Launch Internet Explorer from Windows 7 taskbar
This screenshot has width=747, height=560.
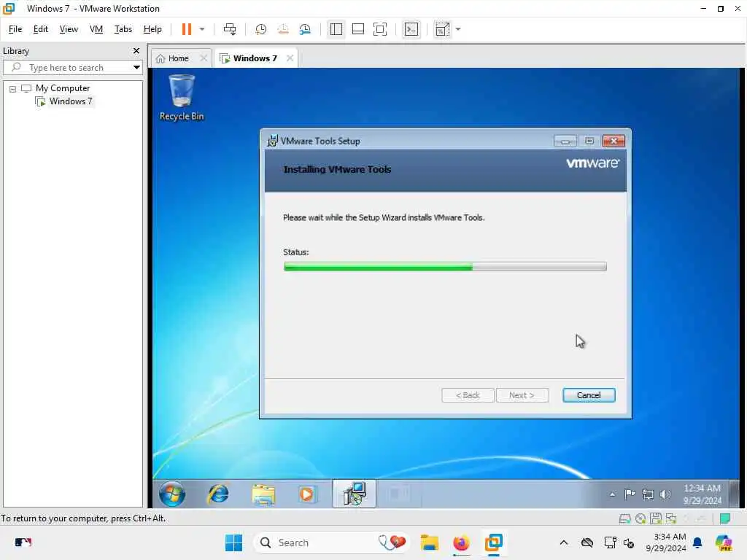pyautogui.click(x=217, y=494)
